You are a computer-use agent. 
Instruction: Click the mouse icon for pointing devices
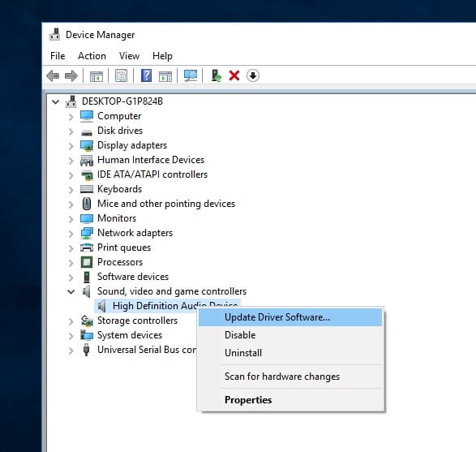click(x=87, y=204)
